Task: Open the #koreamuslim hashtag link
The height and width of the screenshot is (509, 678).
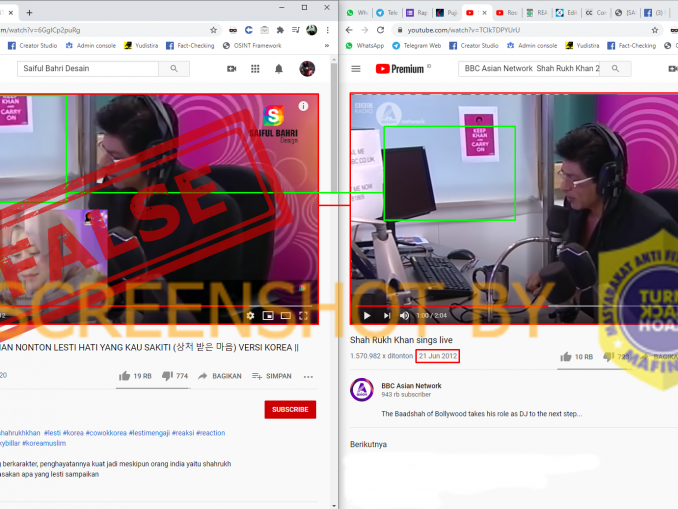Action: [x=44, y=443]
